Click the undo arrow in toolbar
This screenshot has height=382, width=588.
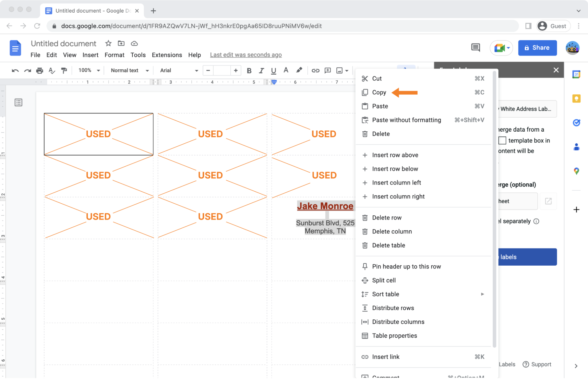pyautogui.click(x=15, y=71)
